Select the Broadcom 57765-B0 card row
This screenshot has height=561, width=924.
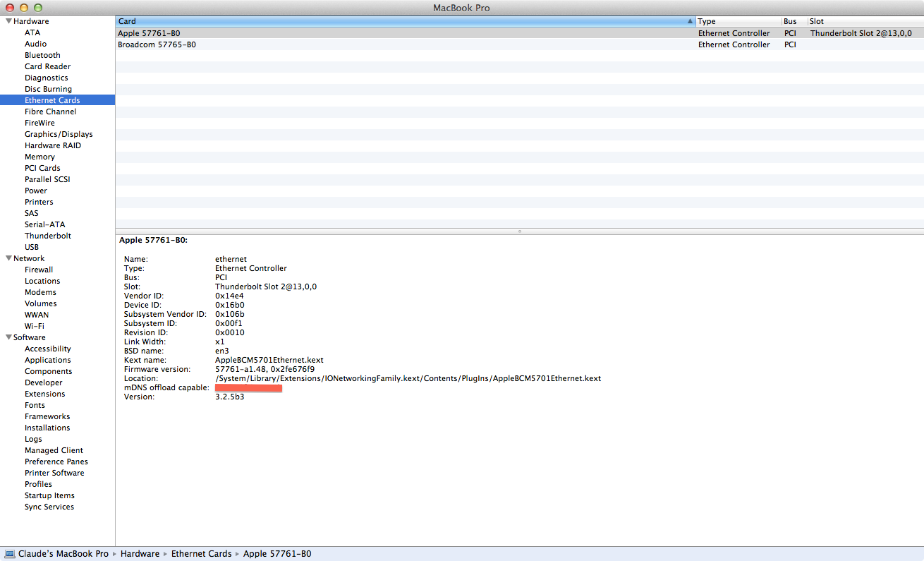click(520, 44)
